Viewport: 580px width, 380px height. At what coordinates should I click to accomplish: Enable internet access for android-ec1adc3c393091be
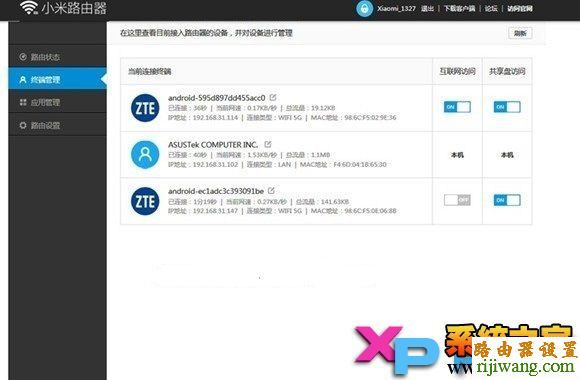[x=457, y=200]
